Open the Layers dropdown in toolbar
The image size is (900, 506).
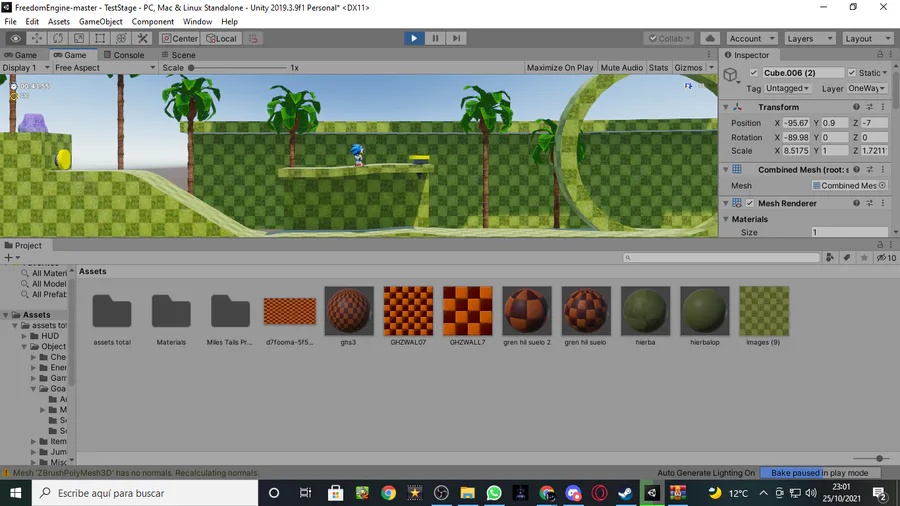[x=809, y=38]
